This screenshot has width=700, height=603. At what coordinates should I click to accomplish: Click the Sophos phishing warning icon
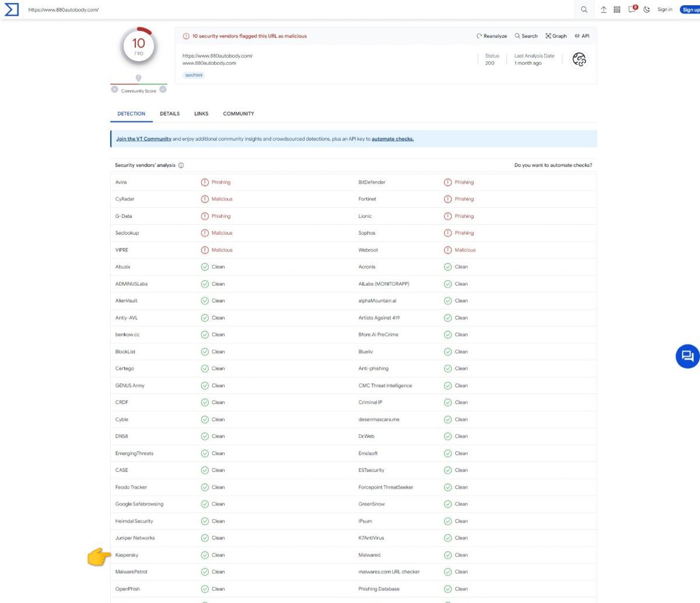pos(448,233)
